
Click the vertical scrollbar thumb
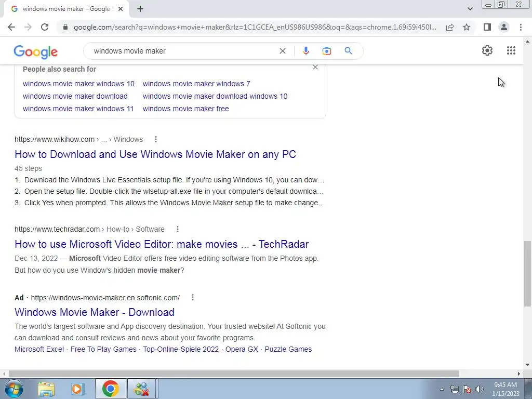point(527,274)
